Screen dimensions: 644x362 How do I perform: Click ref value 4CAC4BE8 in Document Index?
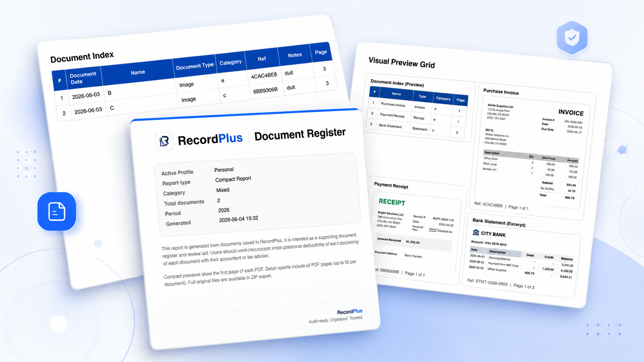coord(264,75)
